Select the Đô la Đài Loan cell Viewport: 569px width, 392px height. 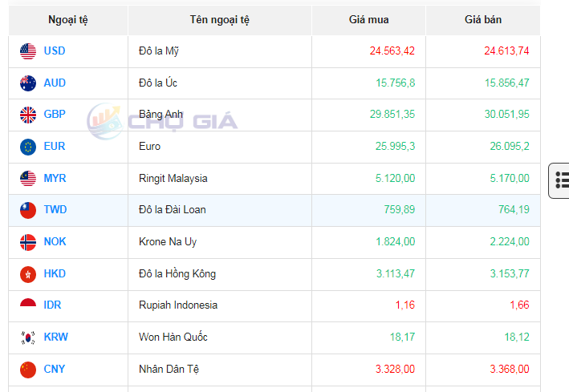220,210
